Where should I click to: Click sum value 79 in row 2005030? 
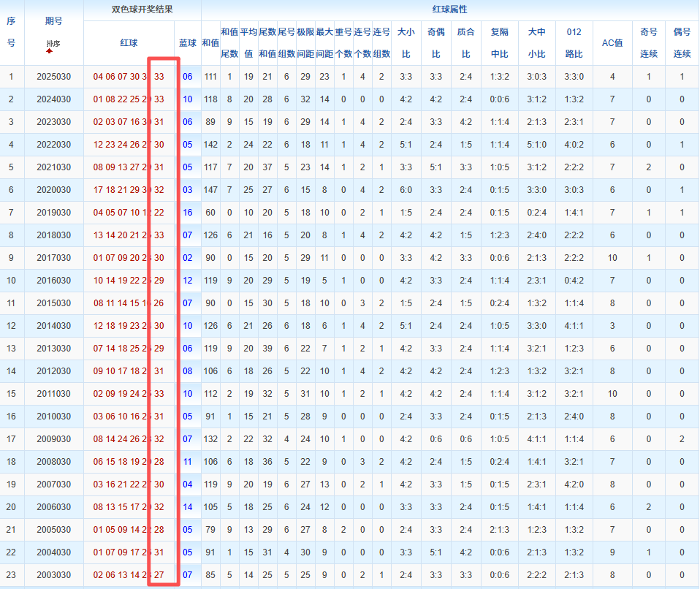pyautogui.click(x=210, y=530)
